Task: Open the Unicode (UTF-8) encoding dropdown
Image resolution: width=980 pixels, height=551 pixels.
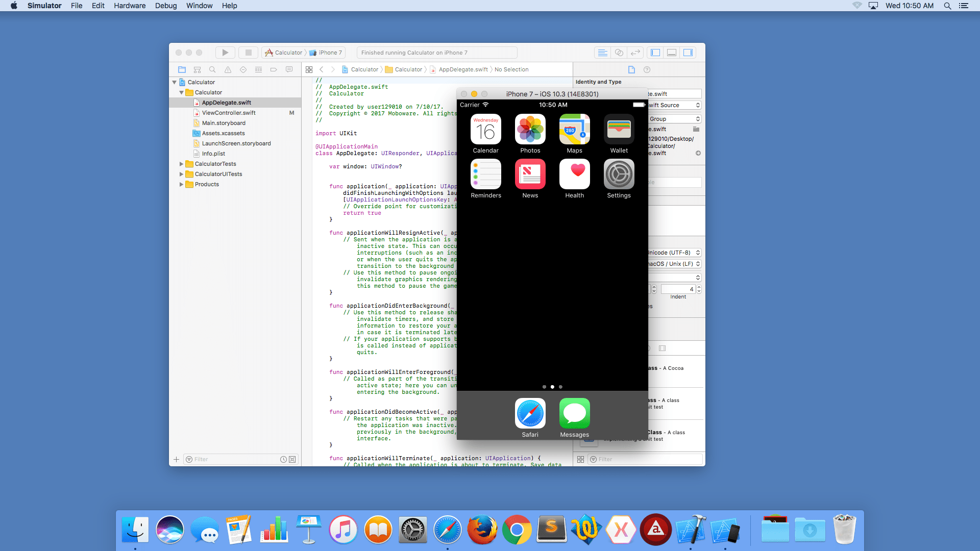Action: coord(674,253)
